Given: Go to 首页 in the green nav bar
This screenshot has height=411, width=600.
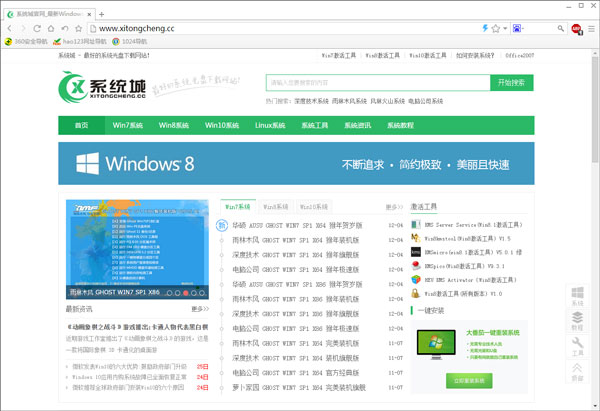Looking at the screenshot, I should coord(82,125).
